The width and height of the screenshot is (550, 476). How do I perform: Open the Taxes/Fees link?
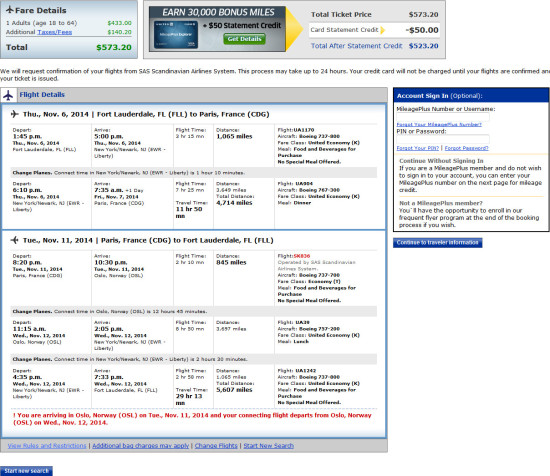pyautogui.click(x=55, y=32)
